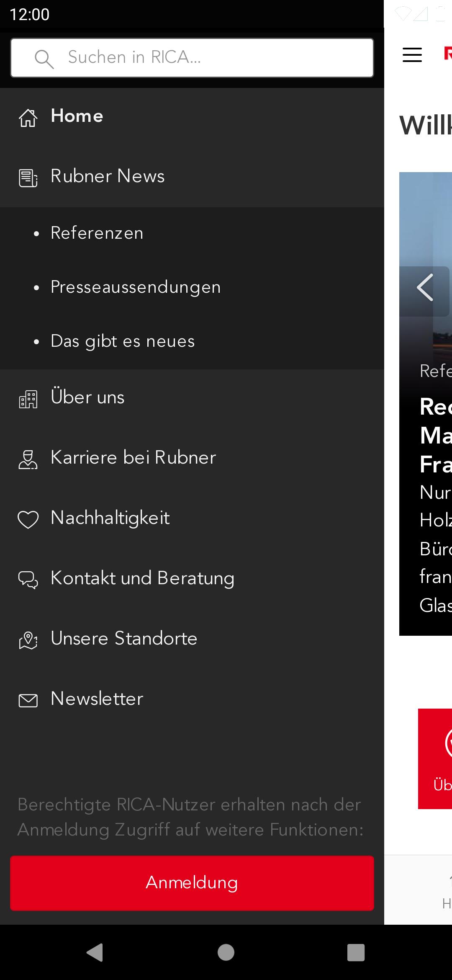Image resolution: width=452 pixels, height=980 pixels.
Task: Click the Kontakt und Beratung chat icon
Action: (28, 580)
